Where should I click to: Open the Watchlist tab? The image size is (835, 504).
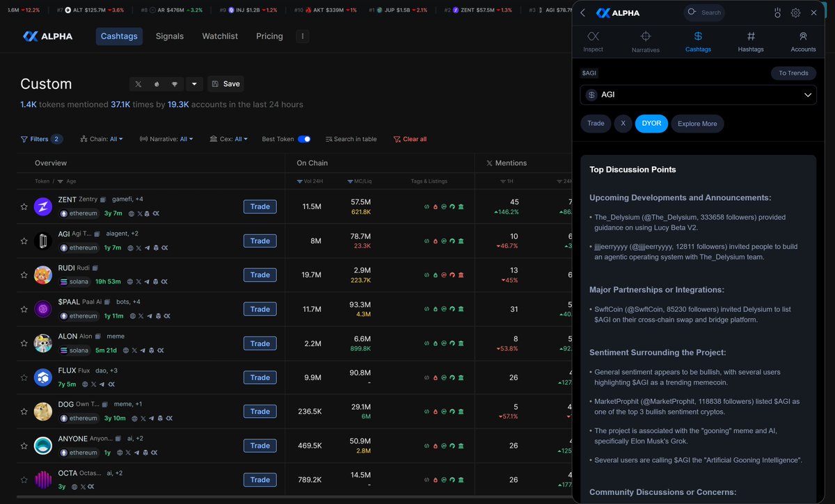220,36
